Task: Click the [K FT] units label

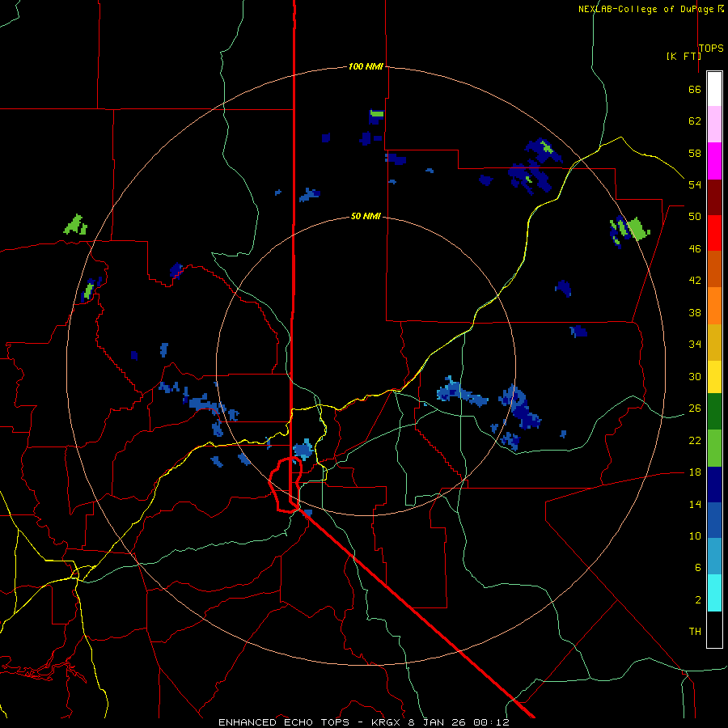Action: tap(684, 56)
